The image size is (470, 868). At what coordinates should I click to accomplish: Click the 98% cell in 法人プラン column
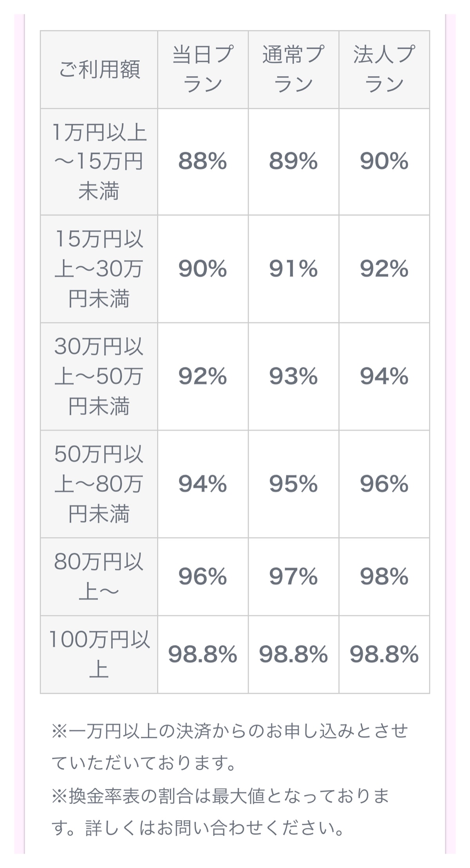pyautogui.click(x=384, y=577)
